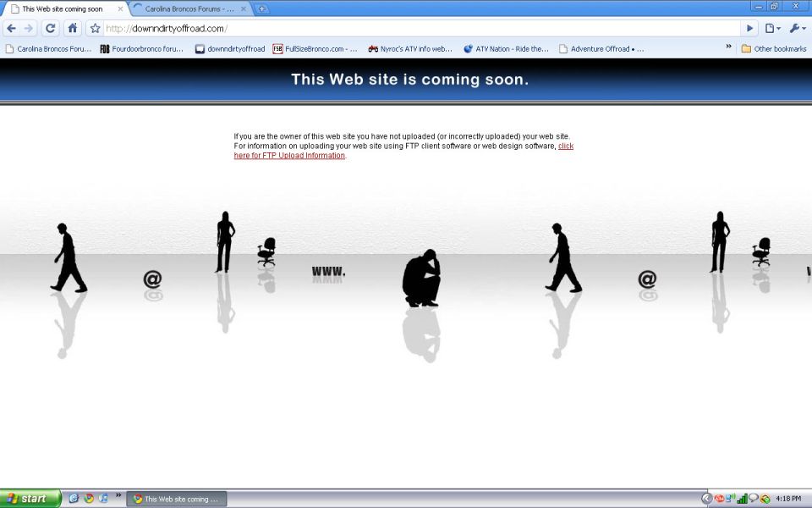Restore down the Chrome window
The image size is (812, 508).
pos(775,6)
